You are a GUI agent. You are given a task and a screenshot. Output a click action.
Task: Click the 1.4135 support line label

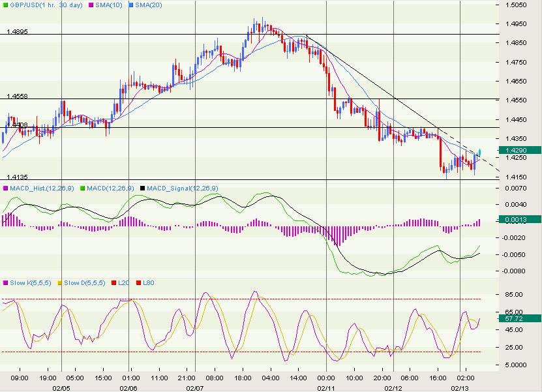pos(17,177)
